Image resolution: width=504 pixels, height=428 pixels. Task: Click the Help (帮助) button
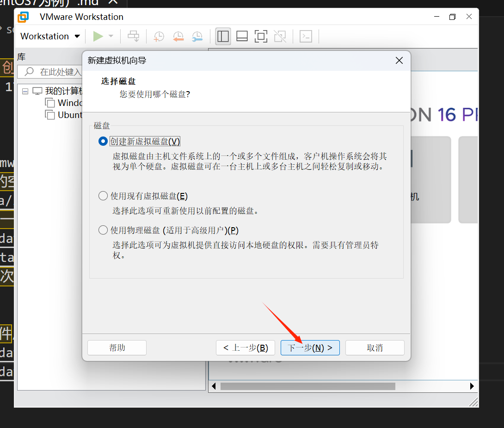click(x=117, y=348)
